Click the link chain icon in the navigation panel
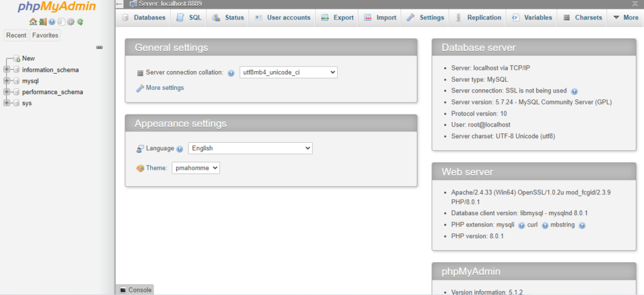This screenshot has width=644, height=295. [99, 47]
